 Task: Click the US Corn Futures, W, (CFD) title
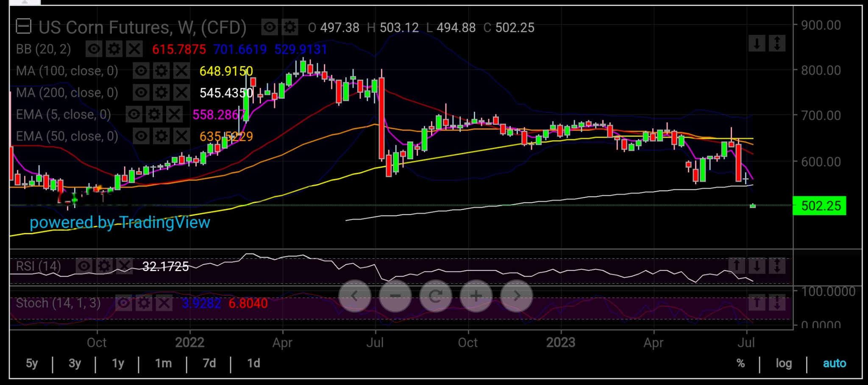coord(142,28)
